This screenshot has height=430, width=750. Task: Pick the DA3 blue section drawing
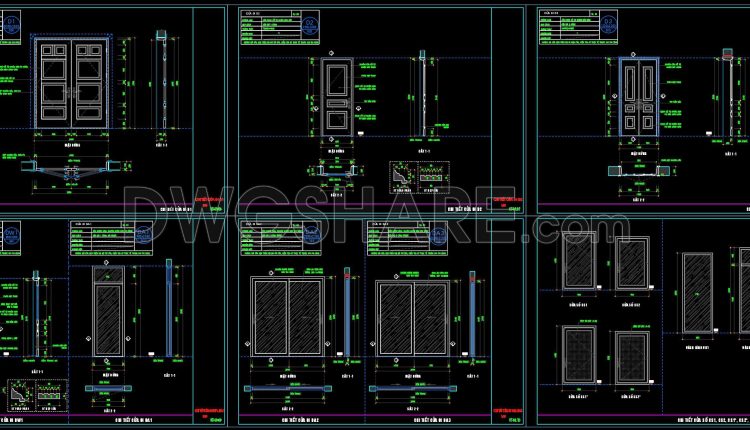click(473, 314)
